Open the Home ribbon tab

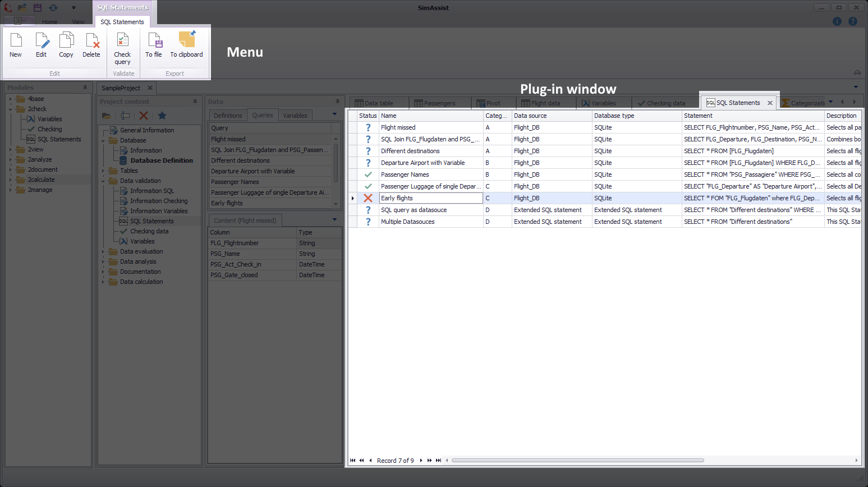[50, 22]
